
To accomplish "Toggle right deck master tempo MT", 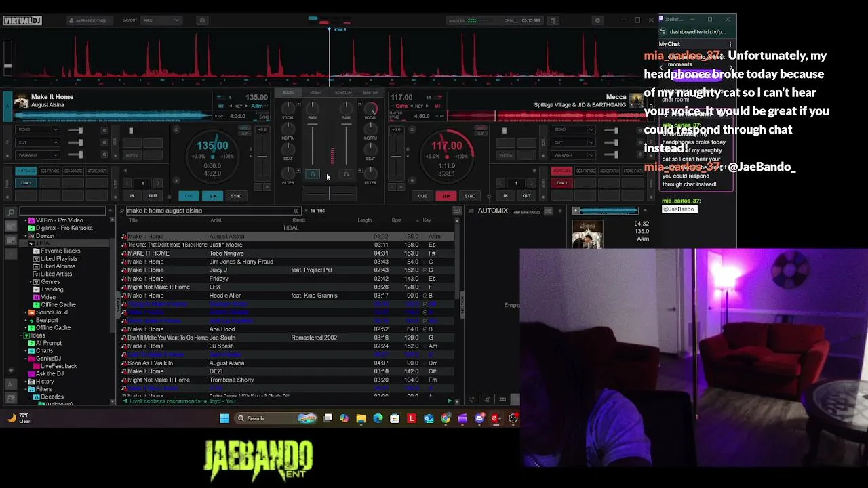I will click(x=438, y=106).
